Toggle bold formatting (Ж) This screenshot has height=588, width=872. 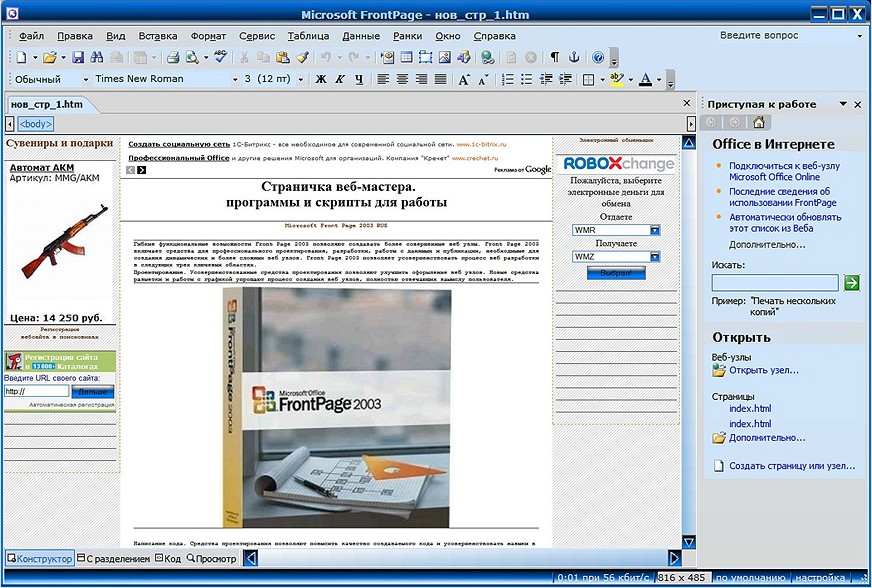coord(321,80)
